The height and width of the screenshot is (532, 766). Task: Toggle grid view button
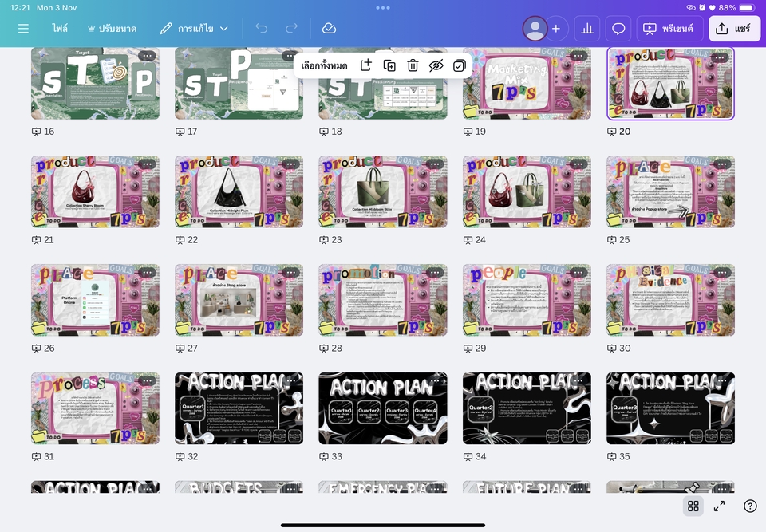click(x=693, y=506)
